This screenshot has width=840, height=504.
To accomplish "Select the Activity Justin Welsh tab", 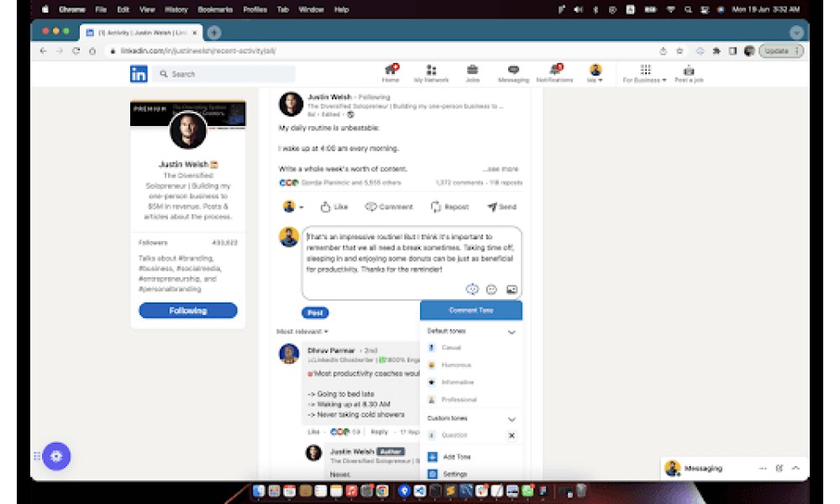I will pyautogui.click(x=141, y=33).
